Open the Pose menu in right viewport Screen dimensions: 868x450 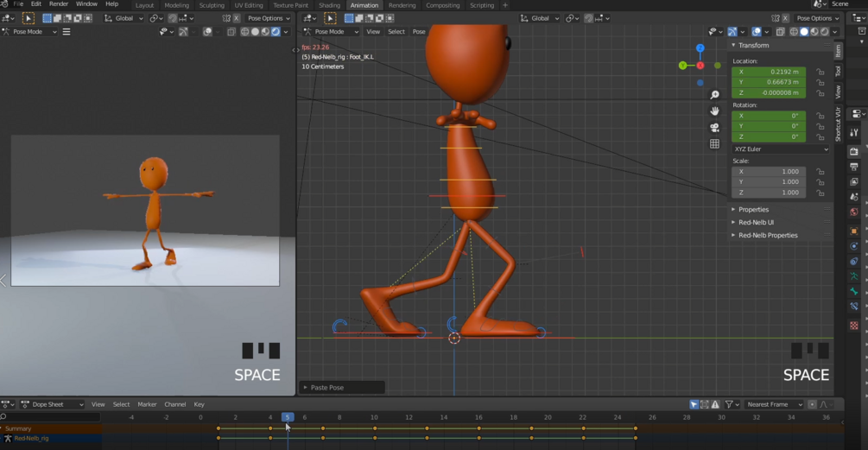[x=419, y=32]
